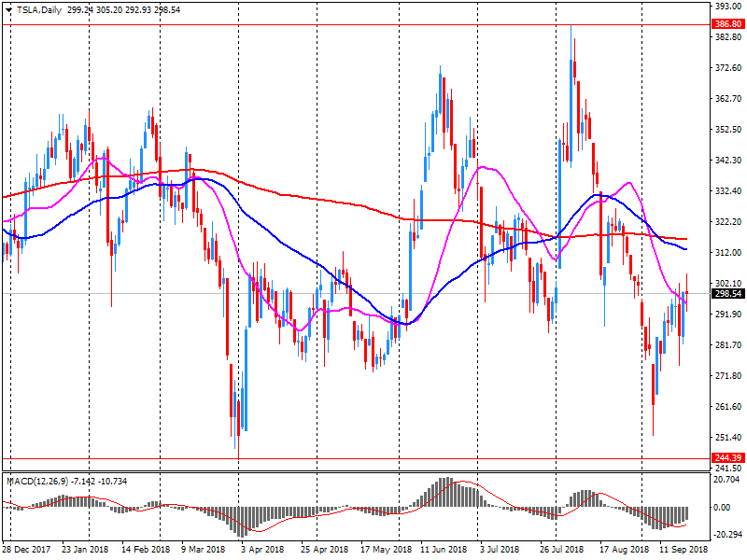Click the current price tag 298.54

click(x=726, y=293)
